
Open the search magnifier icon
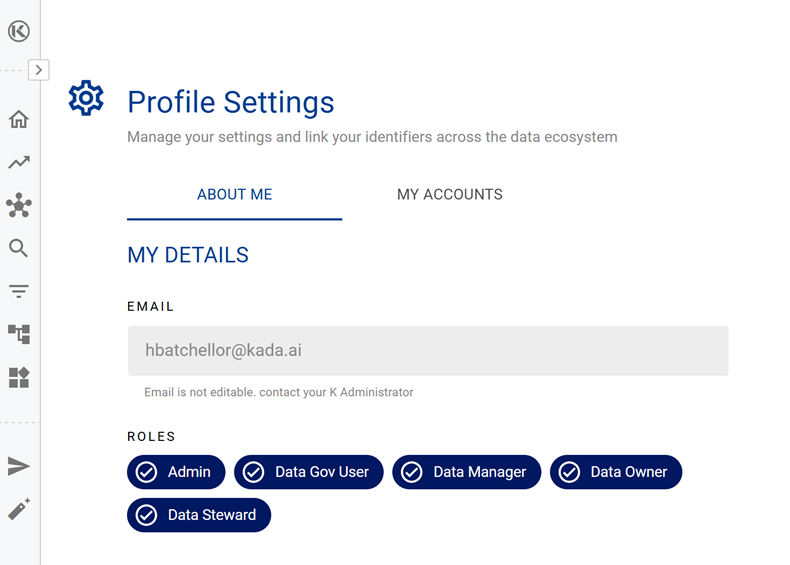pyautogui.click(x=18, y=248)
